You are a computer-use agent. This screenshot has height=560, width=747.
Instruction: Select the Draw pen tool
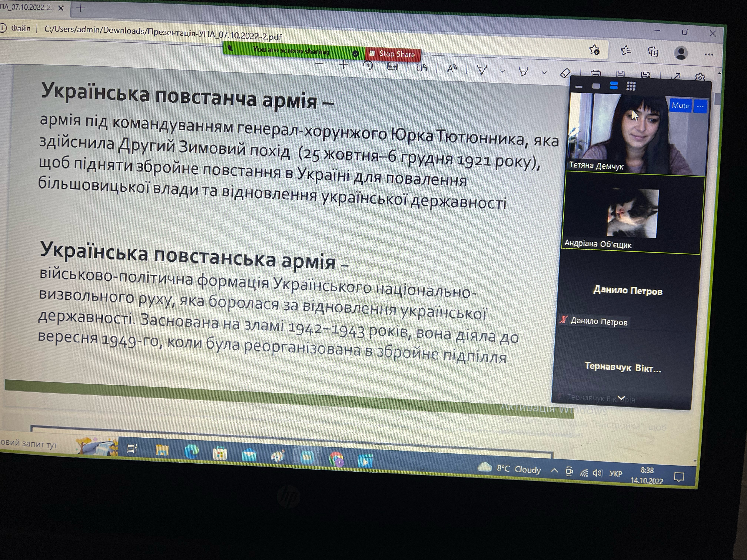[482, 70]
